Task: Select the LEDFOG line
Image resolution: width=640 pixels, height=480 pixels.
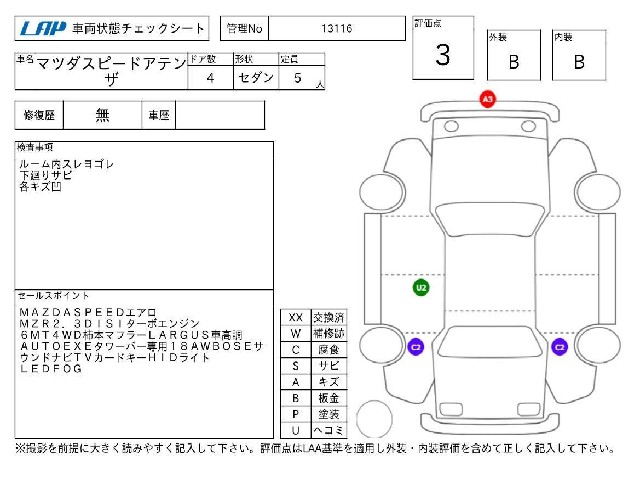Action: tap(51, 369)
